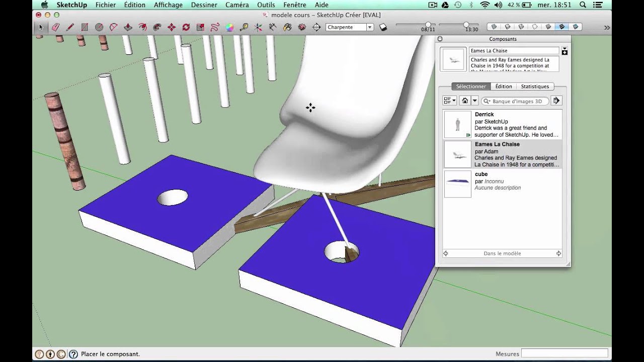Switch to the Statistiques tab
Image resolution: width=644 pixels, height=362 pixels.
pyautogui.click(x=535, y=86)
